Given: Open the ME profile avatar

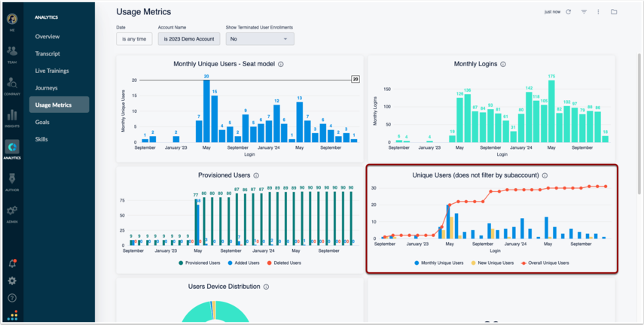Looking at the screenshot, I should click(x=12, y=20).
